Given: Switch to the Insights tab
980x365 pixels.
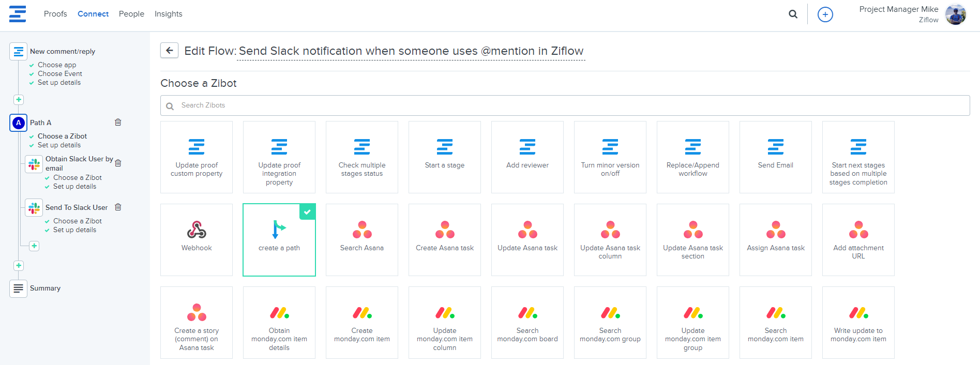Looking at the screenshot, I should (168, 14).
